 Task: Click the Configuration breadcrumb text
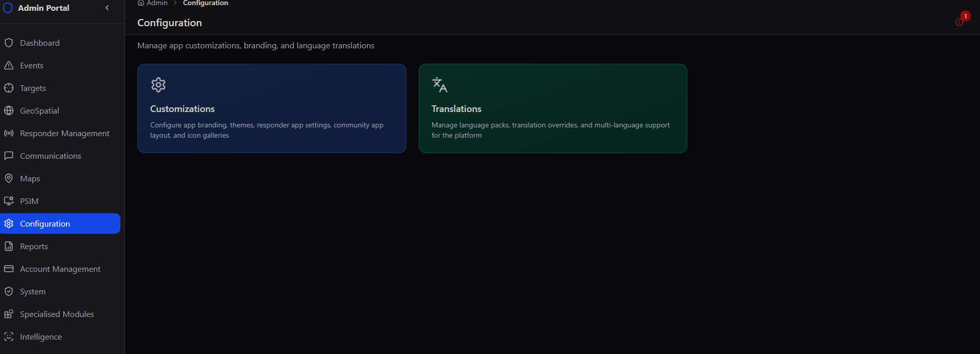tap(205, 3)
